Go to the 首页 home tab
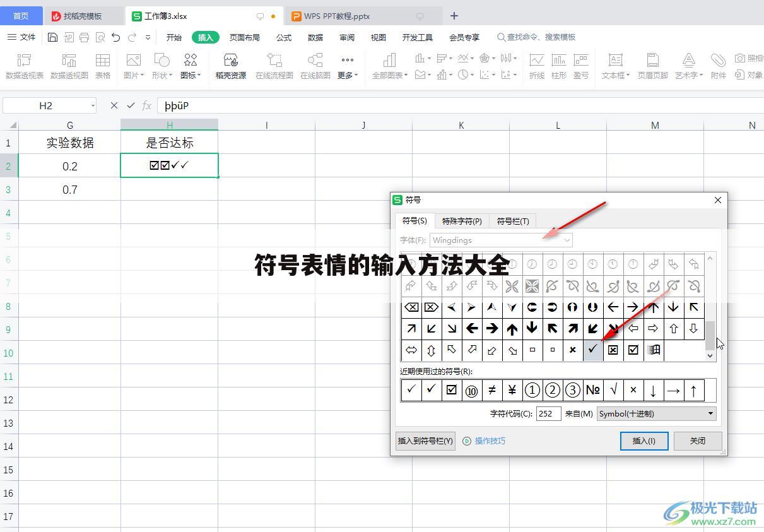Viewport: 764px width, 532px height. tap(21, 16)
